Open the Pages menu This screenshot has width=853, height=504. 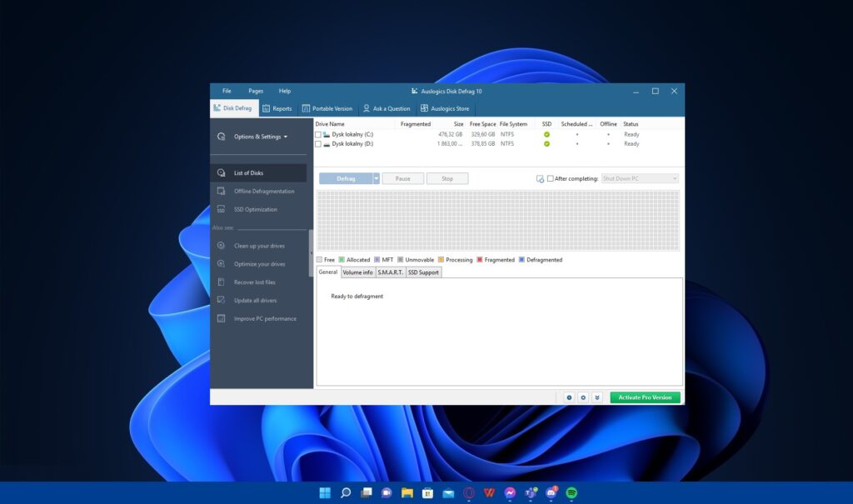[256, 91]
